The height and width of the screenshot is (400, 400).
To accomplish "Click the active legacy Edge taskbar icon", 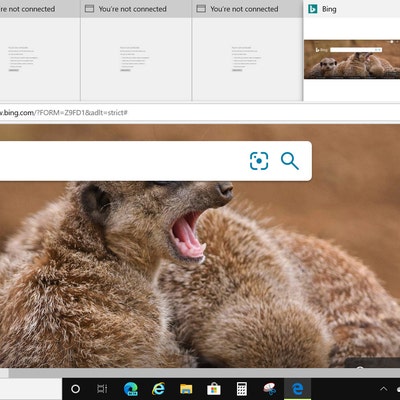I will pos(298,389).
